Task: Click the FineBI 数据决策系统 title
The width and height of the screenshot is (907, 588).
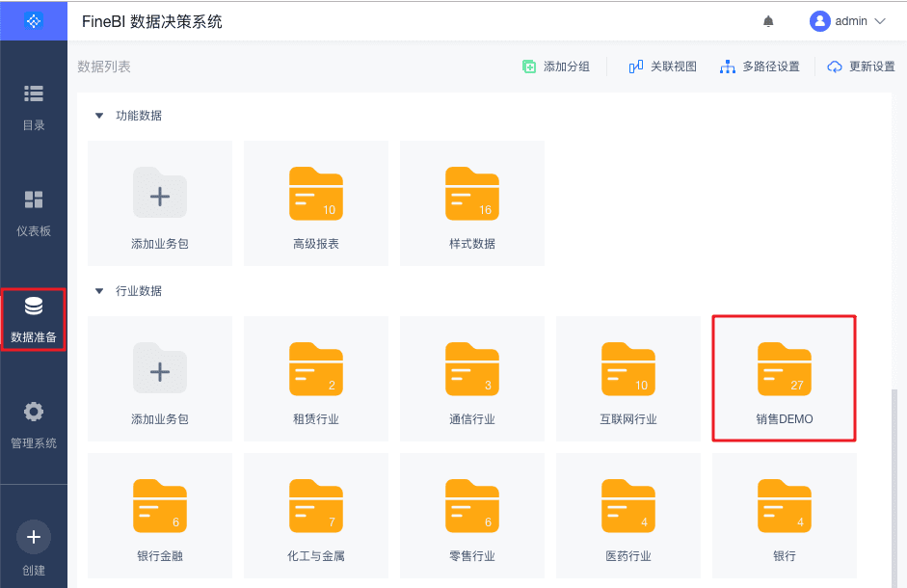Action: pos(152,21)
